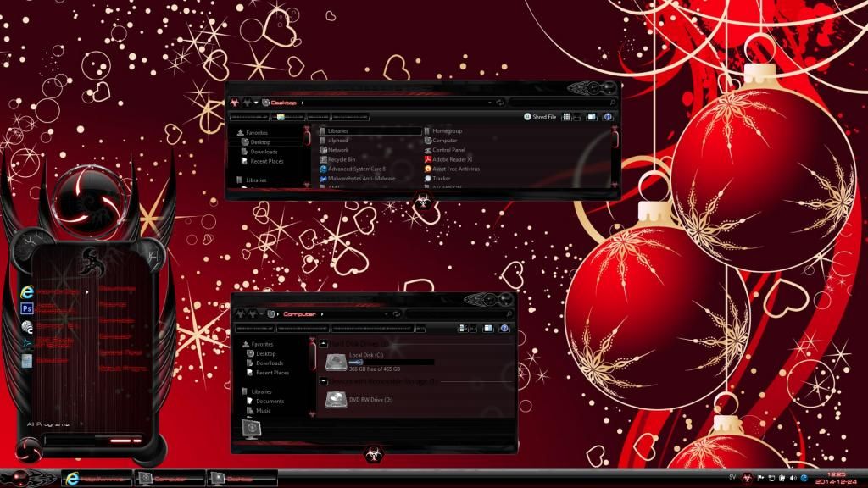Viewport: 868px width, 488px height.
Task: Select the Control Panel item
Action: click(445, 150)
